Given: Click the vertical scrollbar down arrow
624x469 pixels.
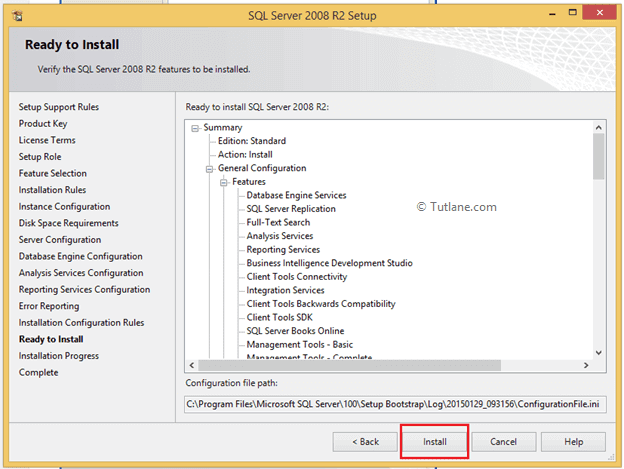Looking at the screenshot, I should click(598, 353).
